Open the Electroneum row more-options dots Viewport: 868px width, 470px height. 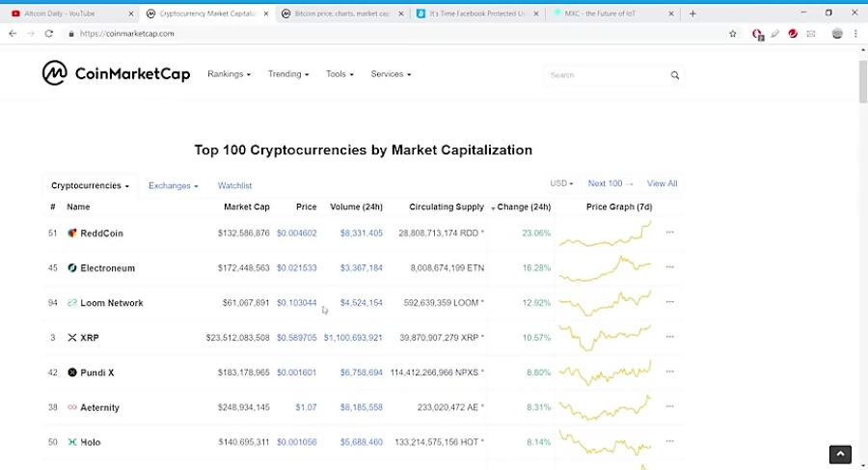pyautogui.click(x=670, y=267)
